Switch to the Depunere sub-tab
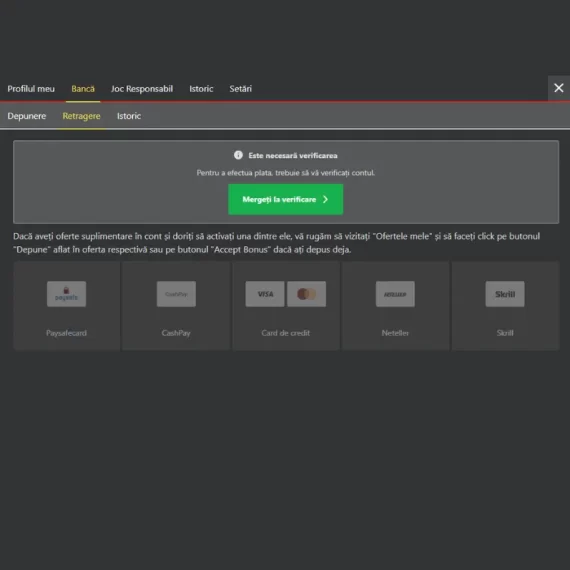Image resolution: width=570 pixels, height=570 pixels. 27,116
